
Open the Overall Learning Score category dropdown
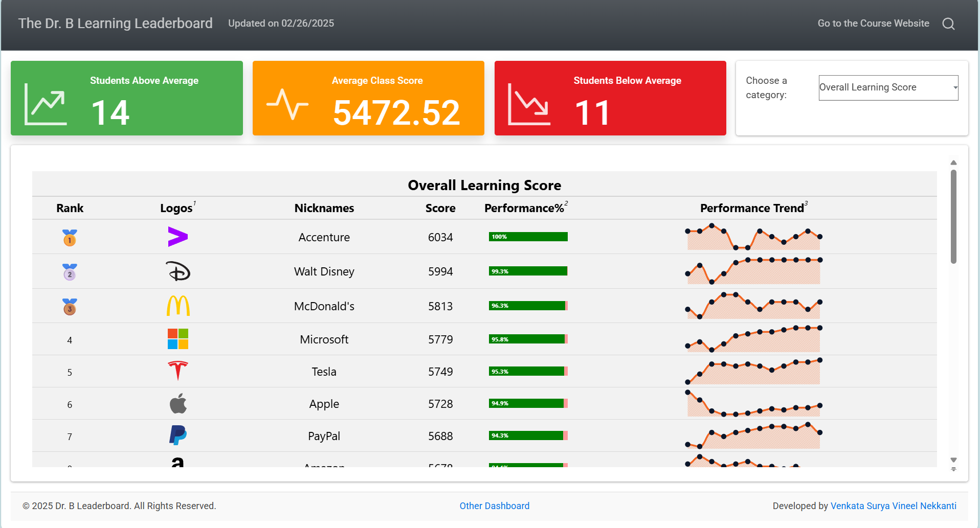point(888,87)
